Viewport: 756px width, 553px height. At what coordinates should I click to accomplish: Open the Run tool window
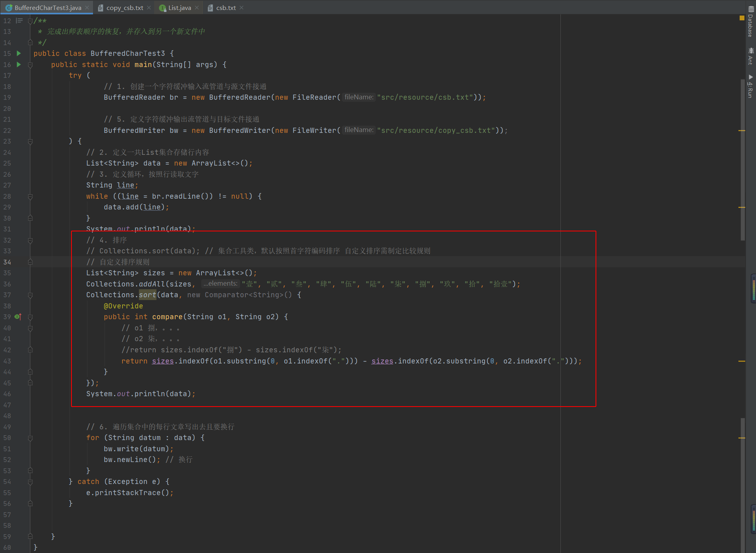tap(750, 87)
